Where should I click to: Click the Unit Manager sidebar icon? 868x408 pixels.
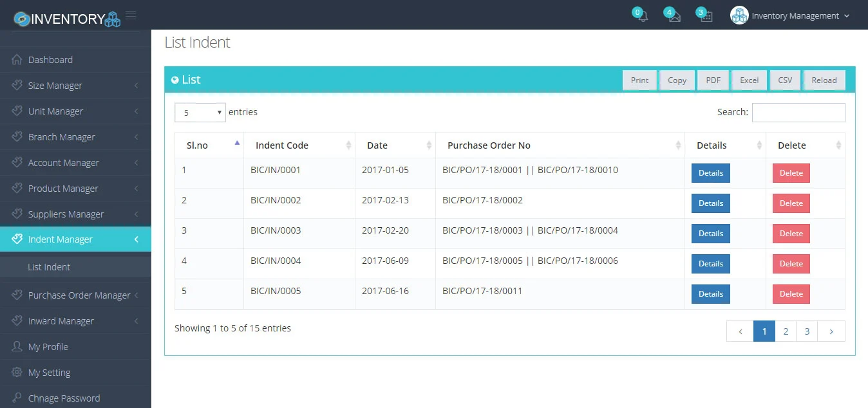click(x=17, y=111)
